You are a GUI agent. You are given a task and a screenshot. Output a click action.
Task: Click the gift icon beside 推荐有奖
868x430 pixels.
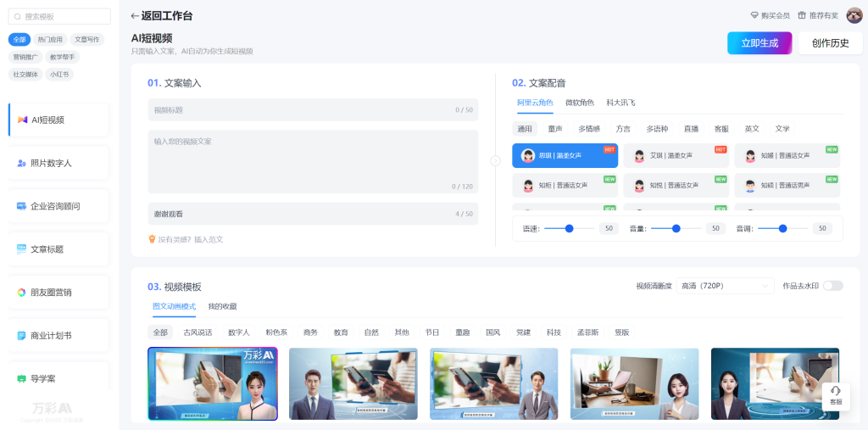[x=802, y=15]
